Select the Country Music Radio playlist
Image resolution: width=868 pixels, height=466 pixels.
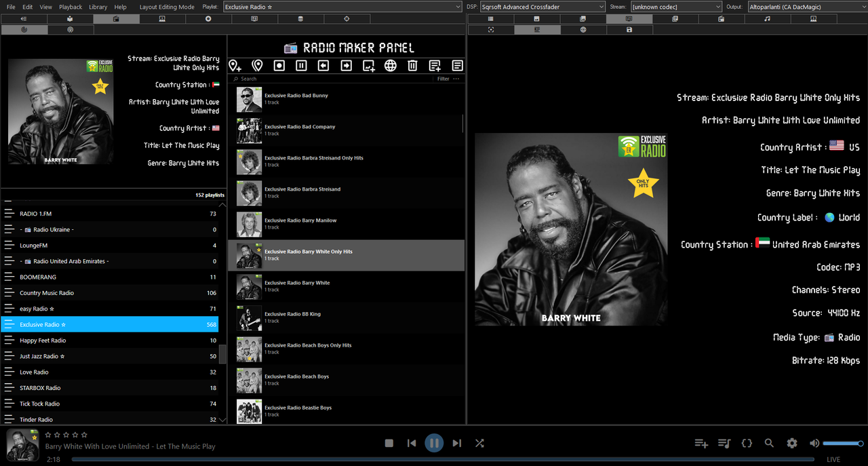(110, 293)
